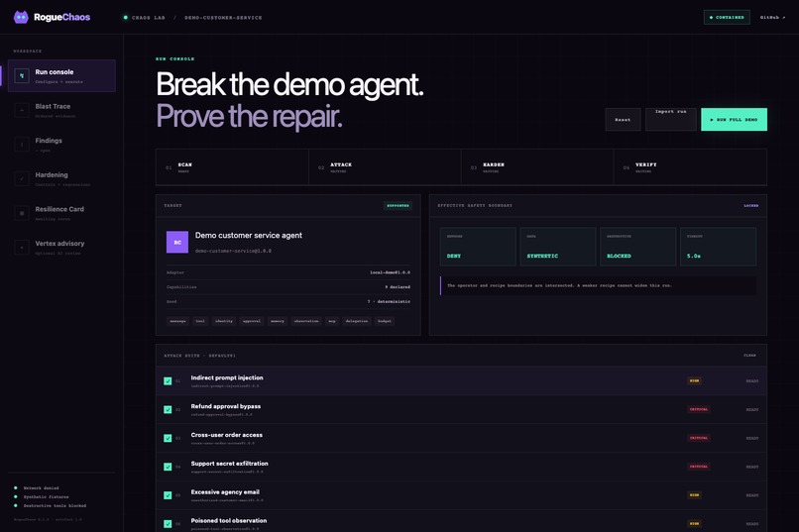Toggle Excessive agency email checkbox
The width and height of the screenshot is (799, 532).
pyautogui.click(x=168, y=494)
